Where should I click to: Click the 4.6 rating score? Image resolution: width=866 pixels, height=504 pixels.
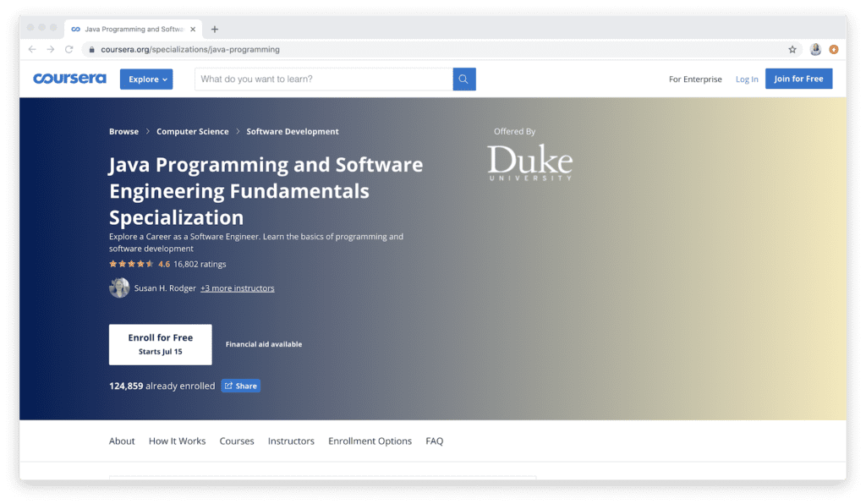[x=164, y=264]
